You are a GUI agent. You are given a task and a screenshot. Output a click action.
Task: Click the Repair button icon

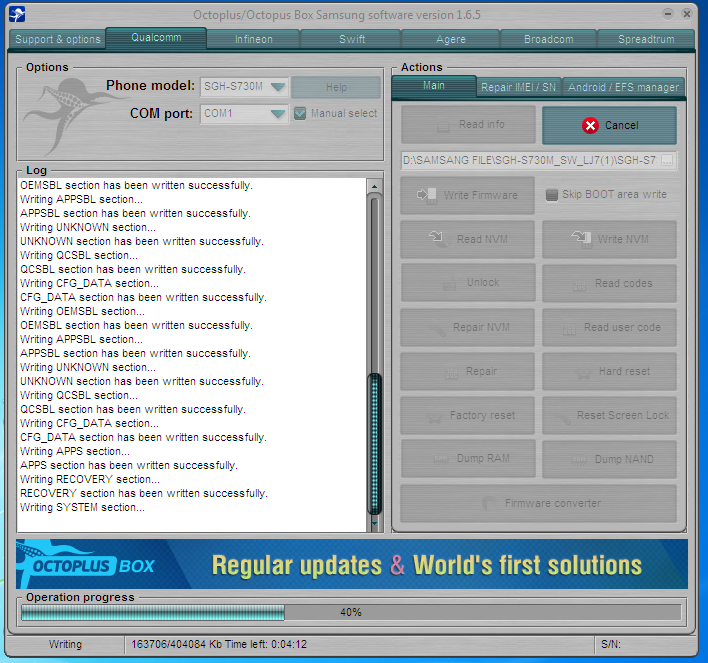coord(452,373)
